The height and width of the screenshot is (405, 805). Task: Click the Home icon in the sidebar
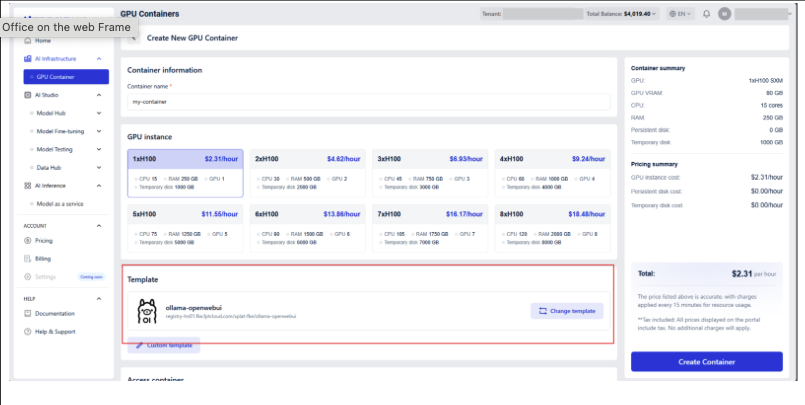click(x=27, y=41)
